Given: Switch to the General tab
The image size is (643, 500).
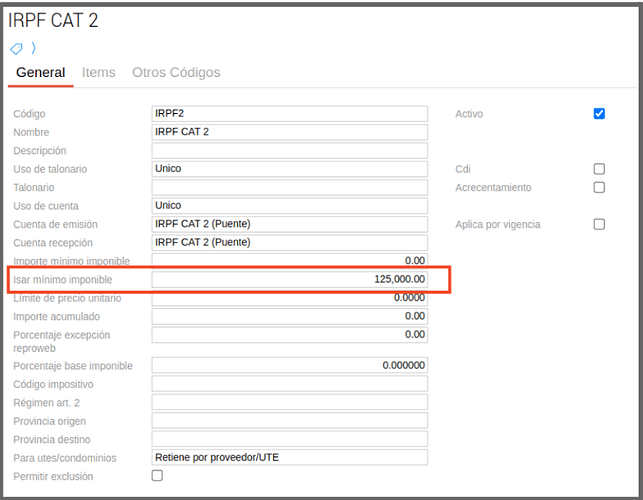Looking at the screenshot, I should click(x=41, y=73).
